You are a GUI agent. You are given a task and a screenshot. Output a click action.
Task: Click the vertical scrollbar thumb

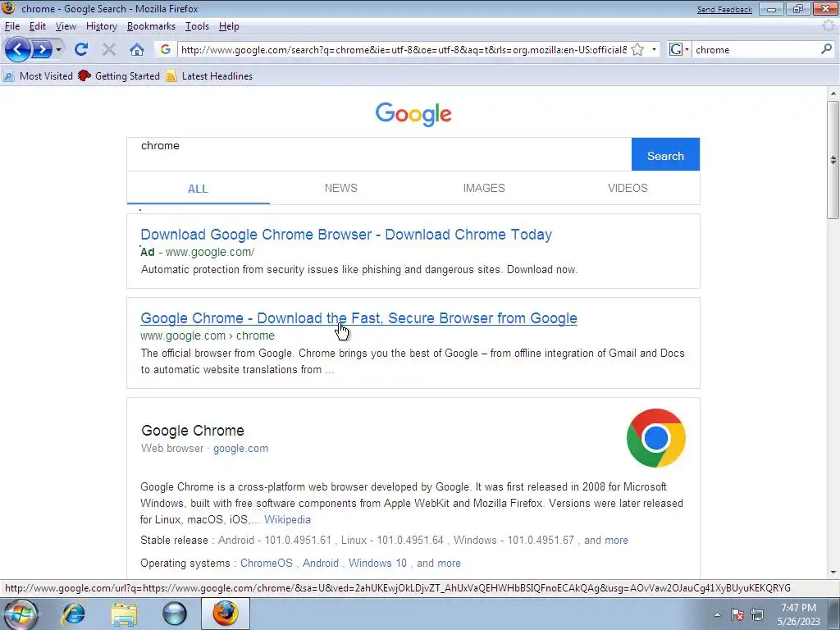833,160
